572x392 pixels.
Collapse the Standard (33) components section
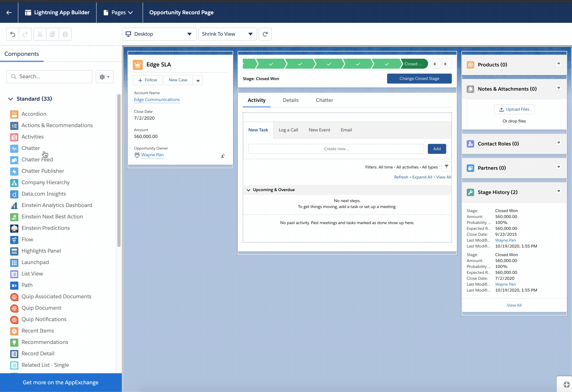pos(11,99)
